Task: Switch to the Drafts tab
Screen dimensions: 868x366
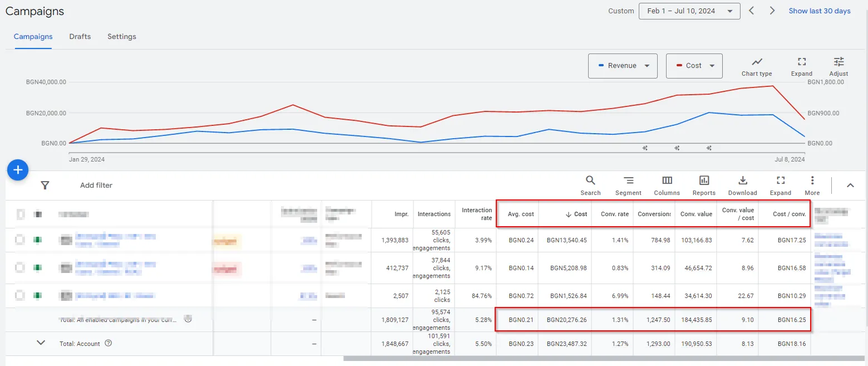Action: pyautogui.click(x=80, y=37)
